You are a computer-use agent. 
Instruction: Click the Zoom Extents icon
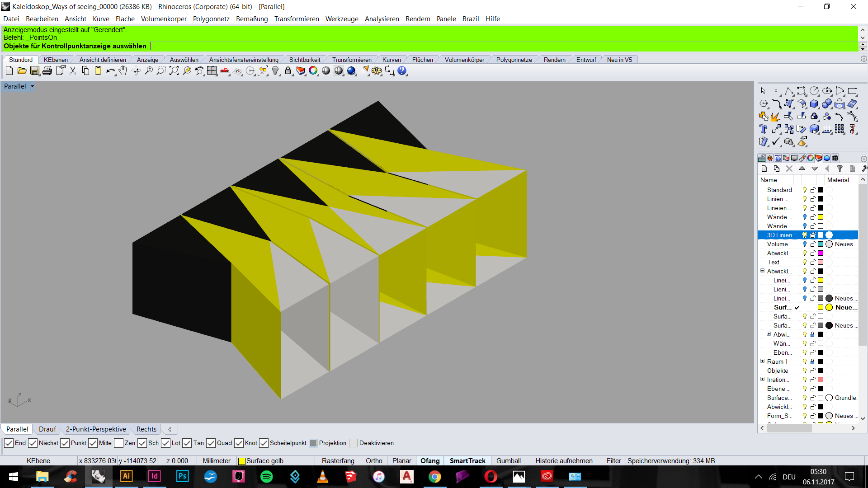(174, 71)
